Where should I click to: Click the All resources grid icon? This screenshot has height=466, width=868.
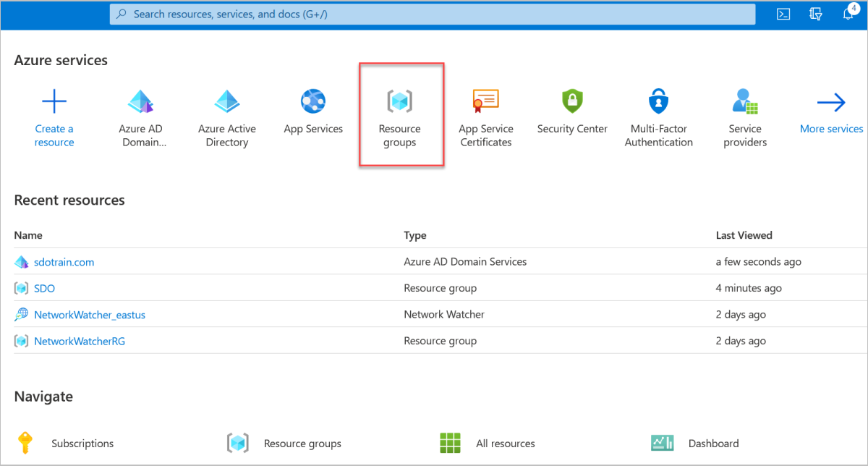450,443
